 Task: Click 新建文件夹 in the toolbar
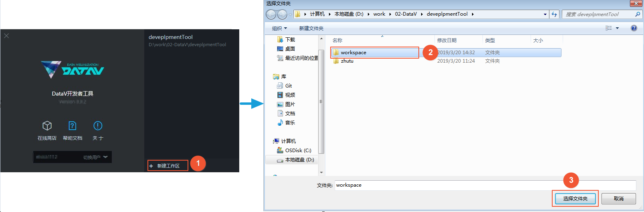pyautogui.click(x=311, y=29)
